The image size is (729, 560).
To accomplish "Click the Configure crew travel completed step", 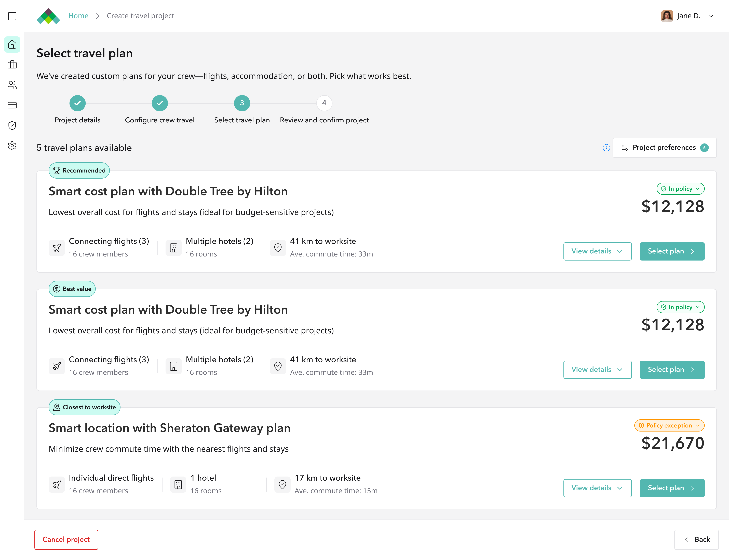I will click(x=160, y=103).
